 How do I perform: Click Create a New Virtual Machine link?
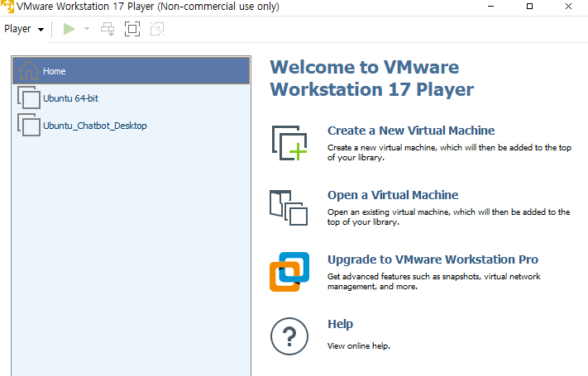click(411, 131)
